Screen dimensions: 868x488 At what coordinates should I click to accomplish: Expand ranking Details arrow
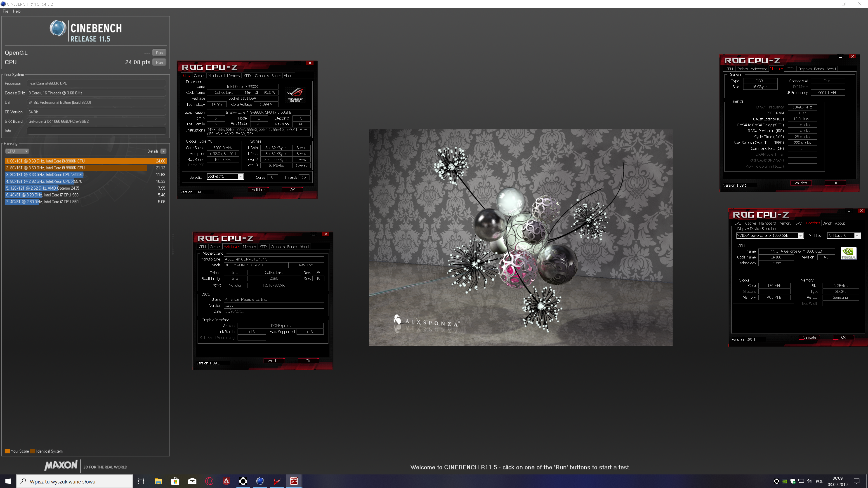coord(163,151)
